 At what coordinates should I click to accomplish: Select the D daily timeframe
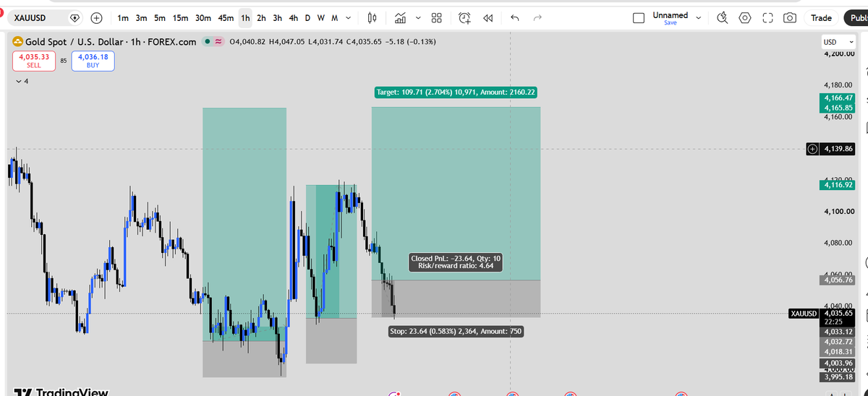(x=308, y=17)
